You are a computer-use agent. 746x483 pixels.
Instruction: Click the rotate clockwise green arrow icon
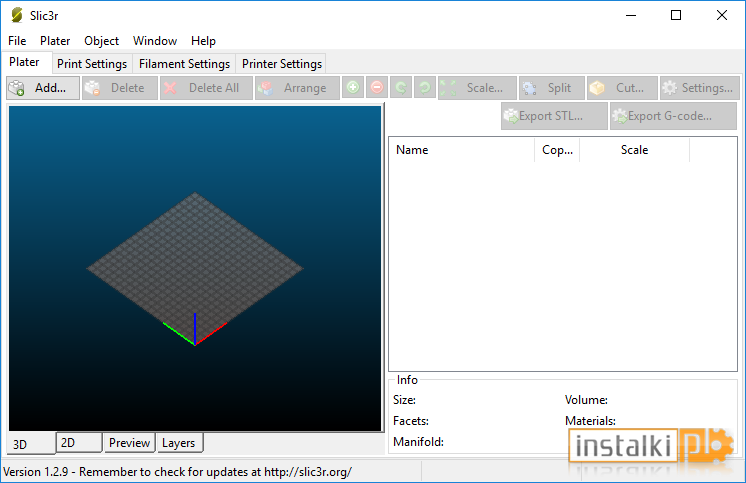tap(425, 88)
